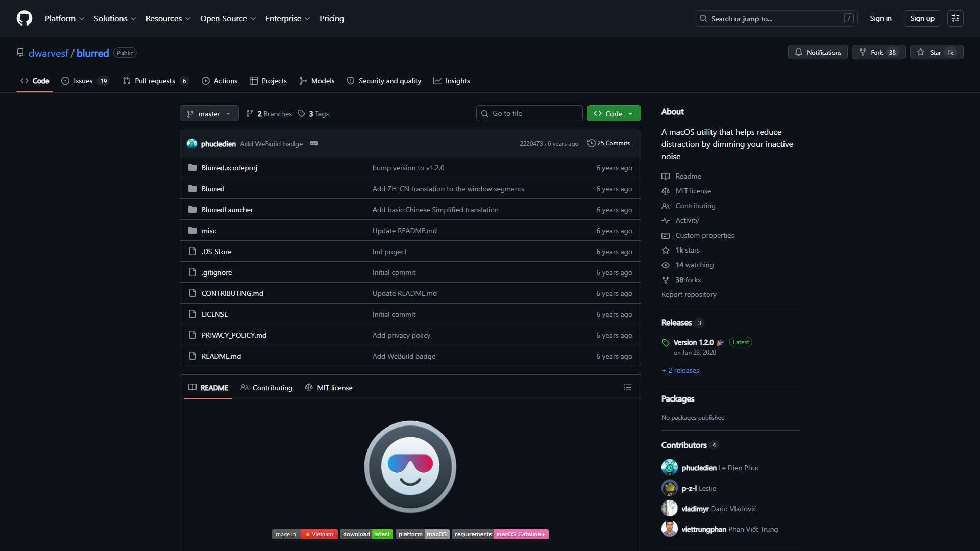Open Notifications for this repository
The image size is (980, 551).
pos(818,52)
